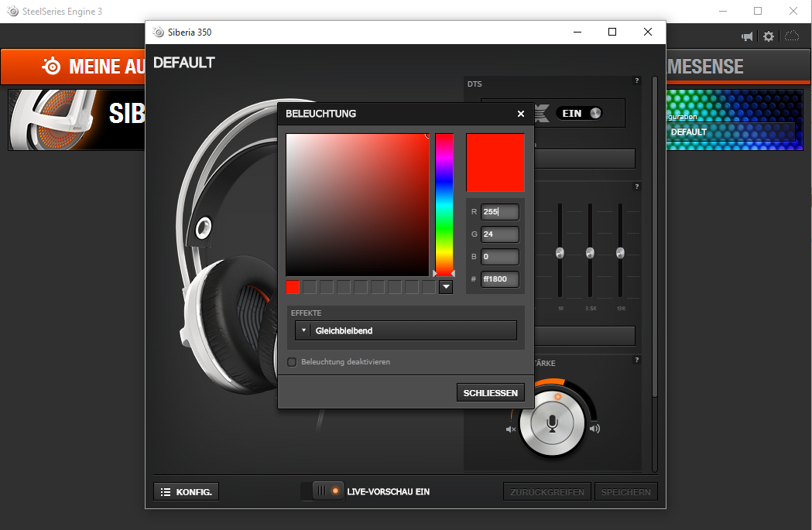Click the vertical scrollbar in the Siberia 350 window
Viewport: 812px width, 530px height.
click(655, 237)
